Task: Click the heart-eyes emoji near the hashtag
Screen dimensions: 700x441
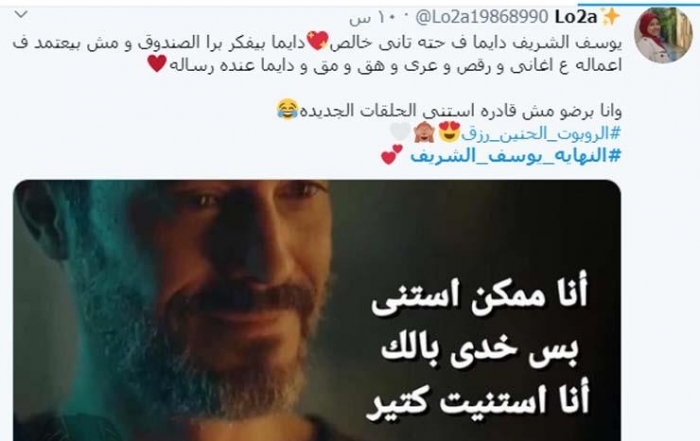Action: pos(449,132)
